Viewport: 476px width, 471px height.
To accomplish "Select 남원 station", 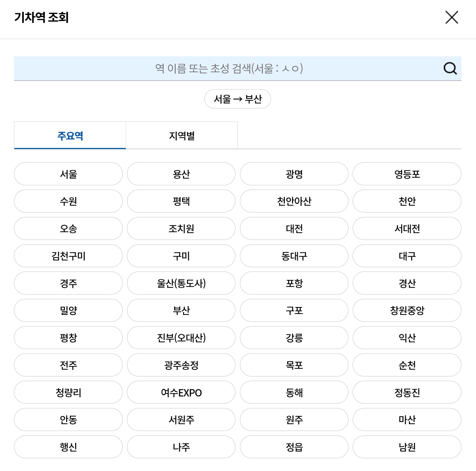I will [x=407, y=447].
